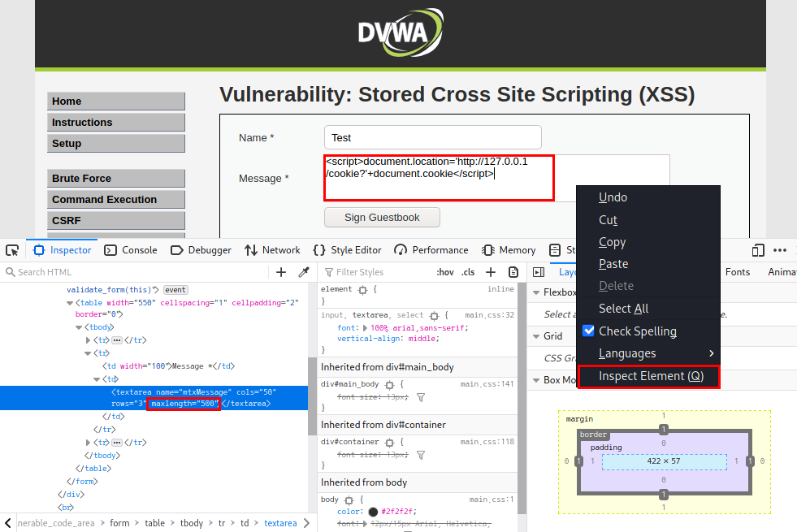Select form in the breadcrumb trail
This screenshot has width=797, height=532.
coord(119,523)
